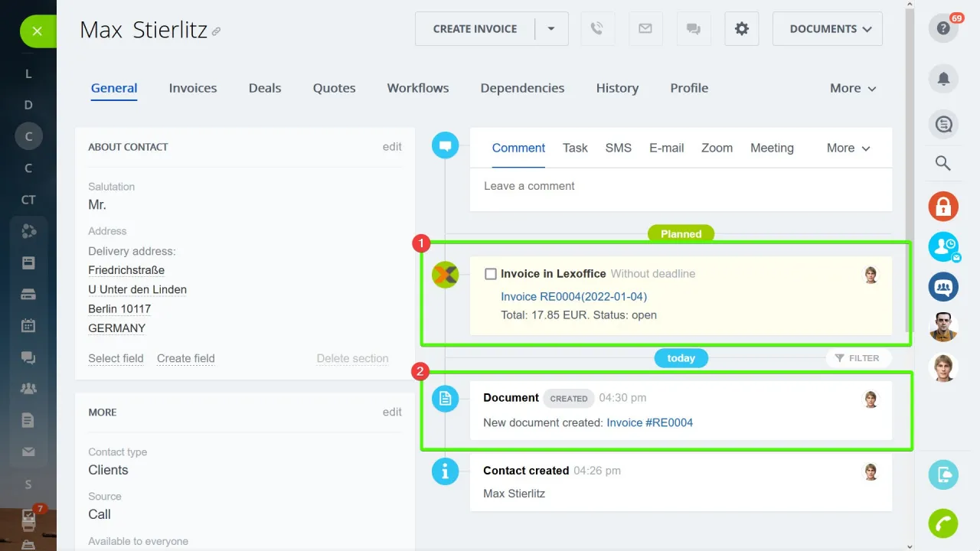
Task: Open the settings gear in the contact header
Action: click(x=741, y=28)
